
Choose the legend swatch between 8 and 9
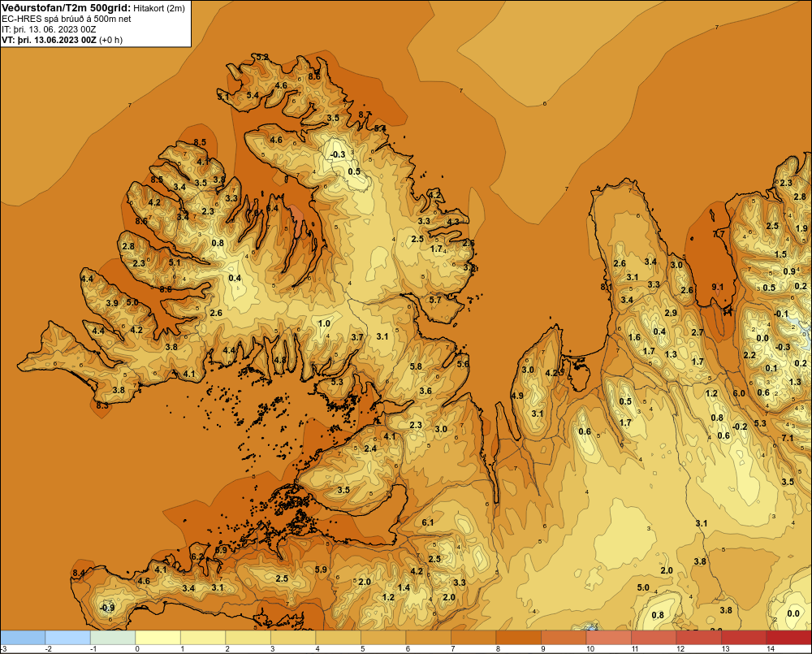tap(518, 638)
